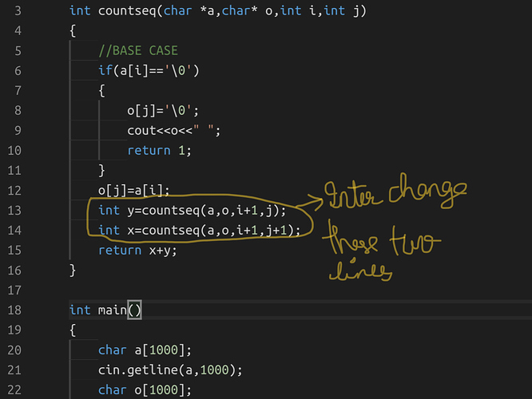The image size is (532, 399).
Task: Click line number 10 in the gutter
Action: [14, 151]
